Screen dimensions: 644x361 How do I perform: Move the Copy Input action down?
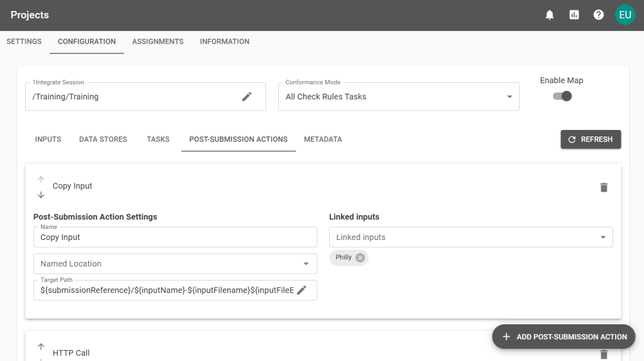tap(41, 195)
